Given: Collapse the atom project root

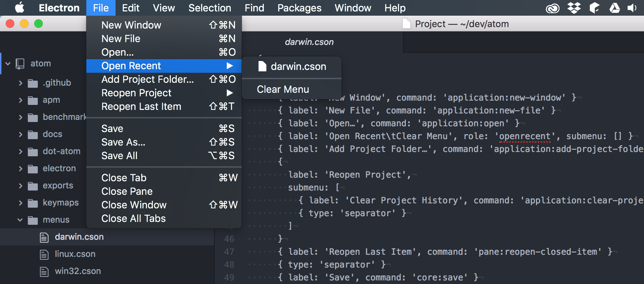Looking at the screenshot, I should 8,64.
